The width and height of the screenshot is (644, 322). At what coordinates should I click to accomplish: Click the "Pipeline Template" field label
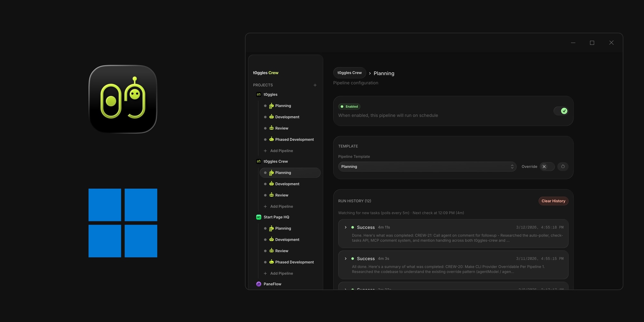tap(354, 156)
